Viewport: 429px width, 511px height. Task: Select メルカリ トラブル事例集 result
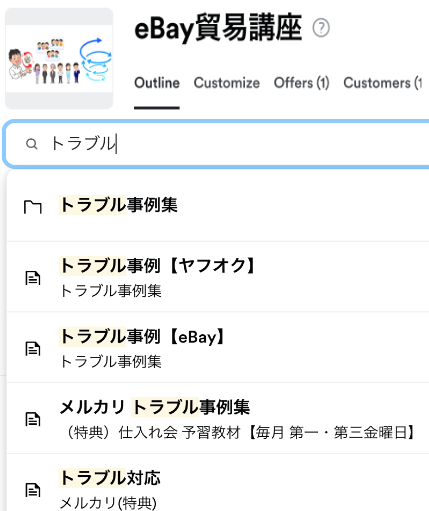tap(218, 418)
